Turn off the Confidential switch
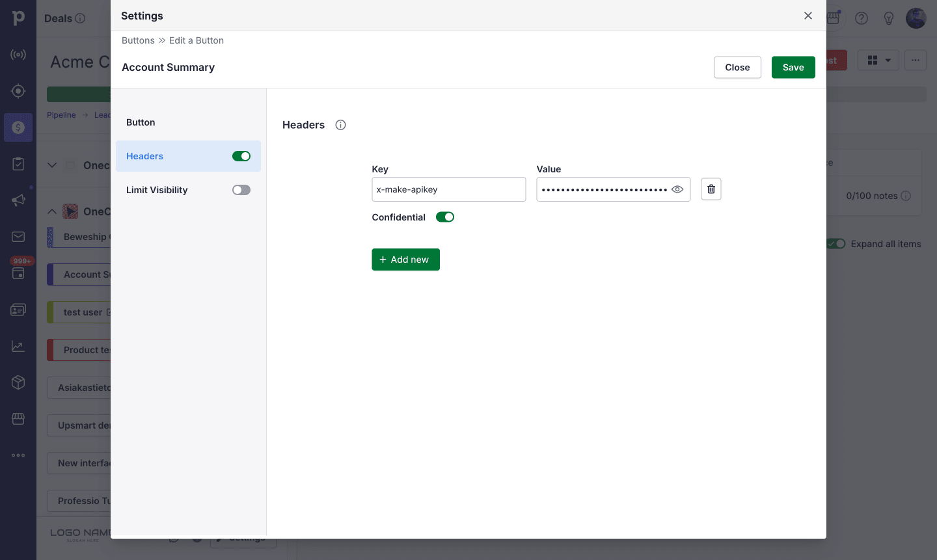 (x=445, y=217)
